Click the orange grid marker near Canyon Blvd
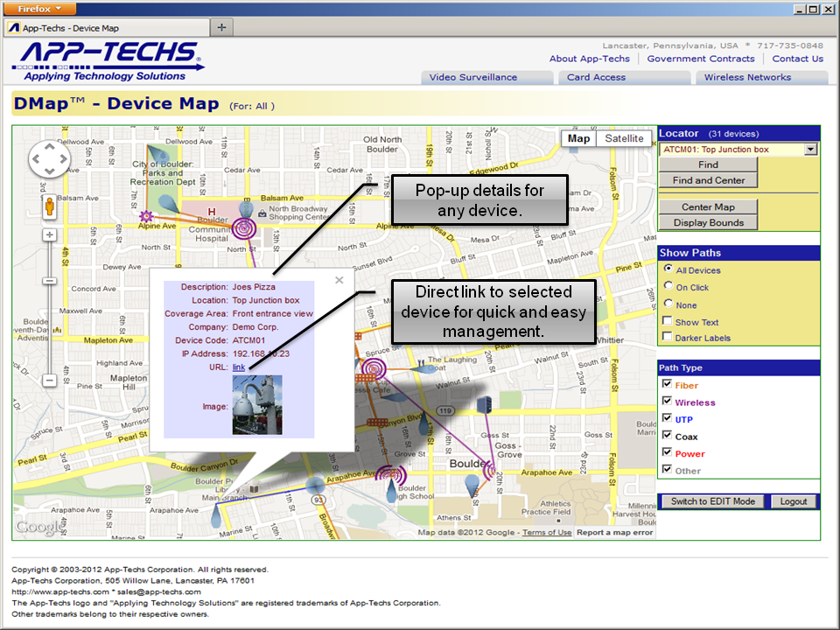Viewport: 840px width, 630px height. click(x=377, y=423)
